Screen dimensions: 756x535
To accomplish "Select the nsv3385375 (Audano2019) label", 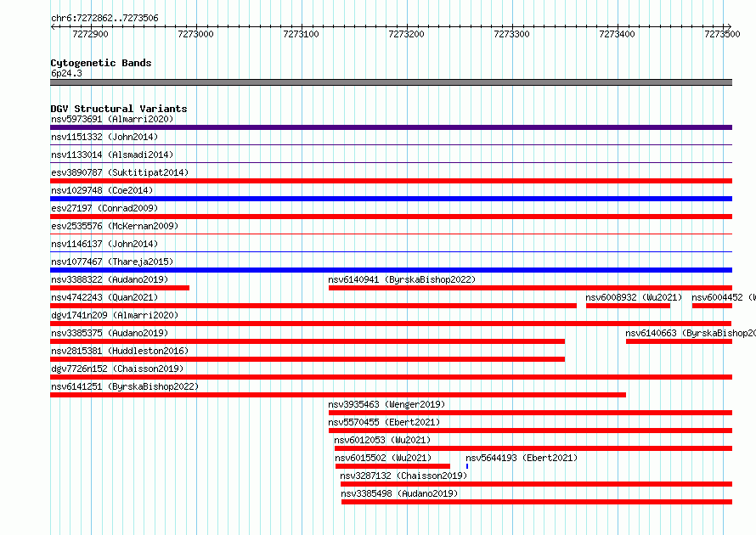I will coord(110,333).
